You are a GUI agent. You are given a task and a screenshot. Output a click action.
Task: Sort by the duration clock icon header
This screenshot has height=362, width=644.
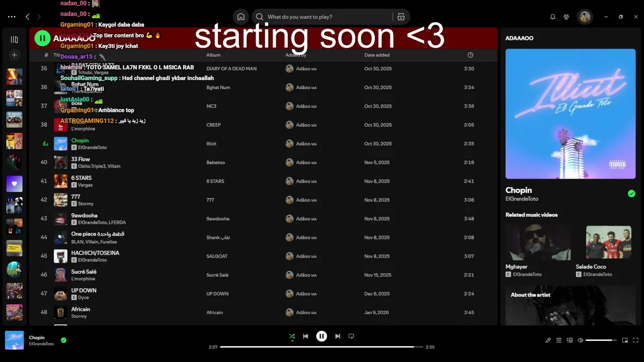(x=470, y=55)
